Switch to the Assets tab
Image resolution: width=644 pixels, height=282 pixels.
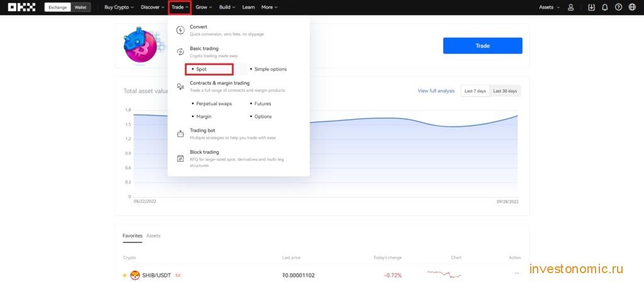[153, 235]
